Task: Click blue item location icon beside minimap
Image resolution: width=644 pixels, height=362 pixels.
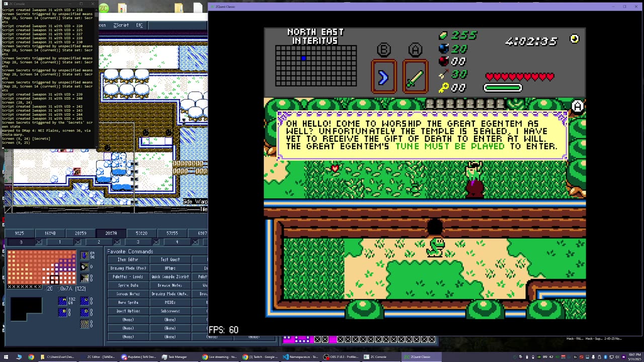Action: tap(84, 255)
